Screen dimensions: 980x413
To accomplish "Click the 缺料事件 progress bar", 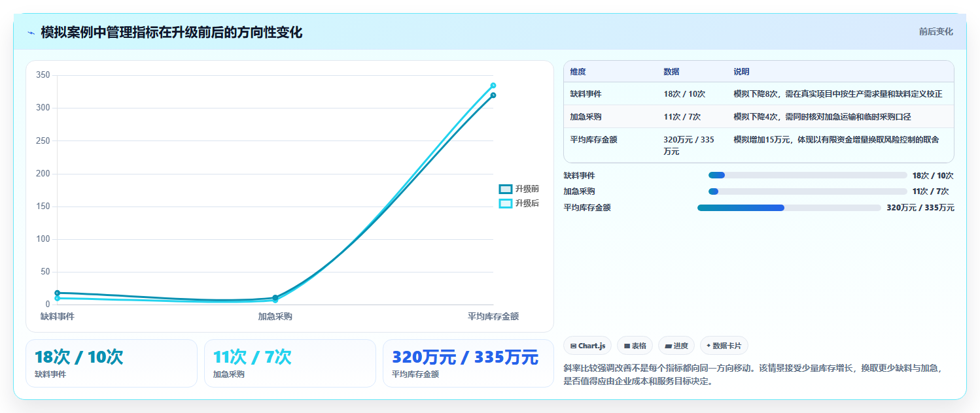I will pos(808,175).
